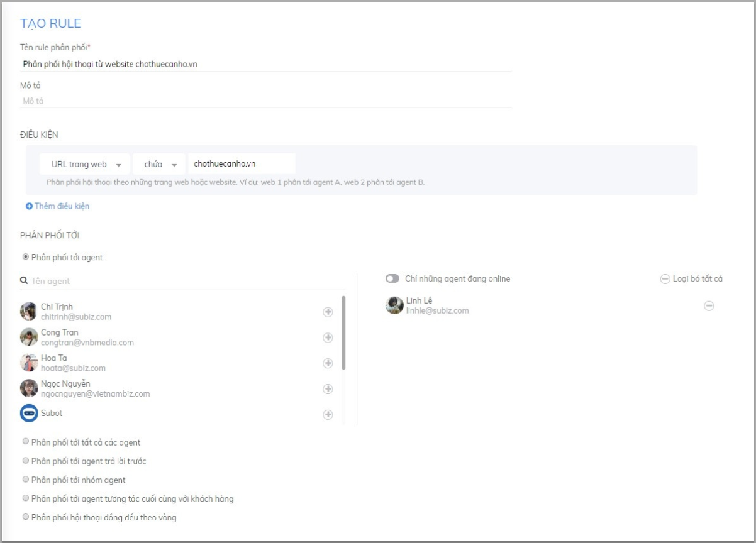756x543 pixels.
Task: Click 'Loại bỏ tất cả' button
Action: point(691,278)
